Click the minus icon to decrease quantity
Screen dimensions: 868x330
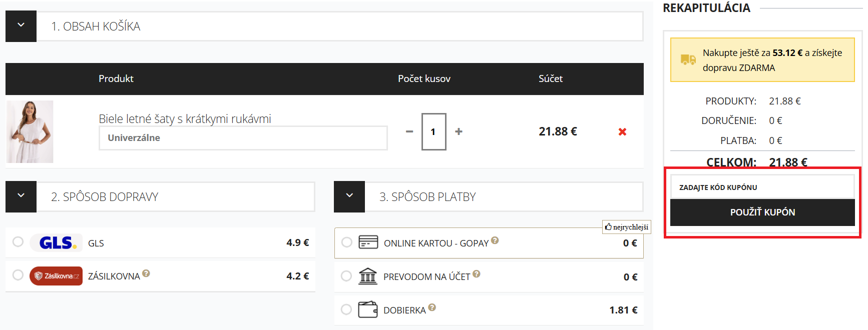pos(409,131)
